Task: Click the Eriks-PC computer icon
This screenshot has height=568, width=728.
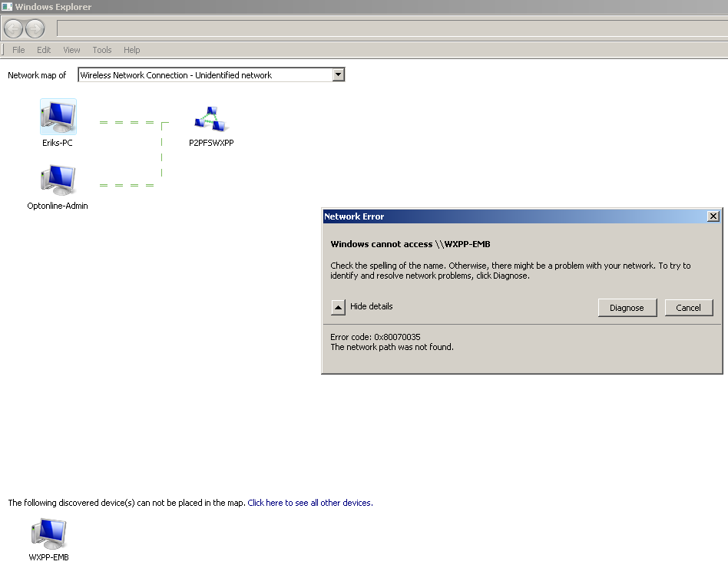Action: pos(58,117)
